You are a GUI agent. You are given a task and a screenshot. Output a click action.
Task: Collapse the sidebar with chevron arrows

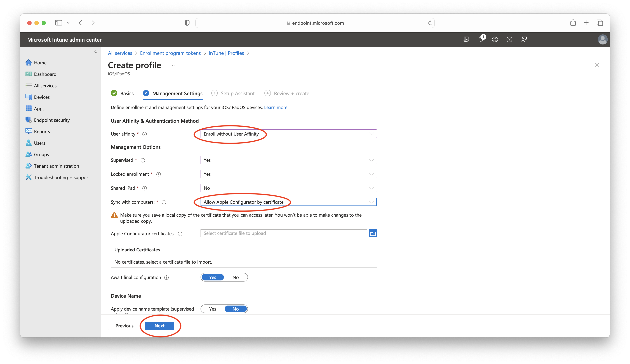coord(96,51)
